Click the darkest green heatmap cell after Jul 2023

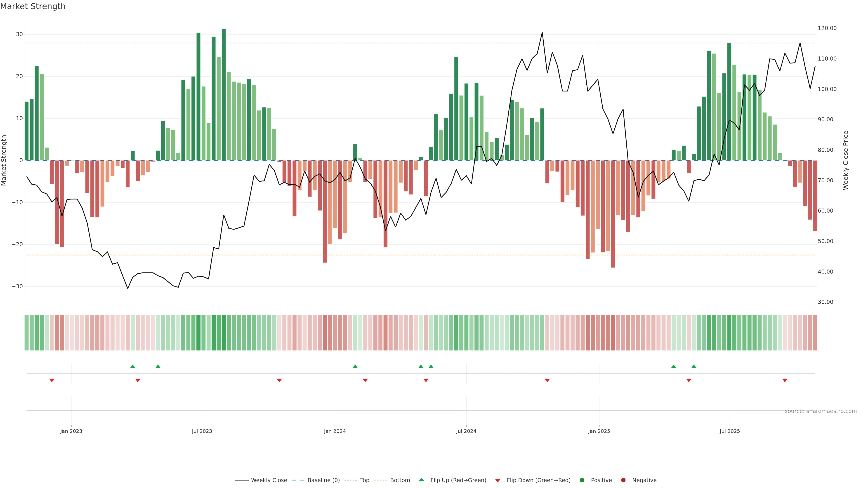(224, 332)
